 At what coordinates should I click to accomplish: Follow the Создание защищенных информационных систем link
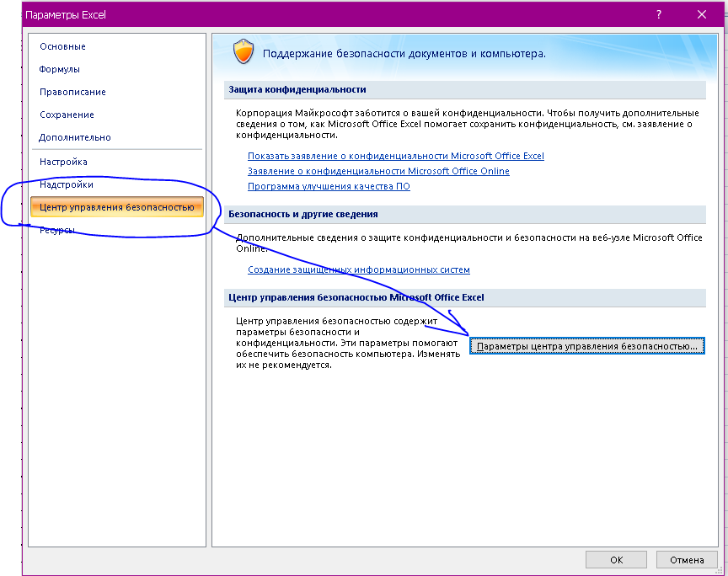[x=358, y=269]
